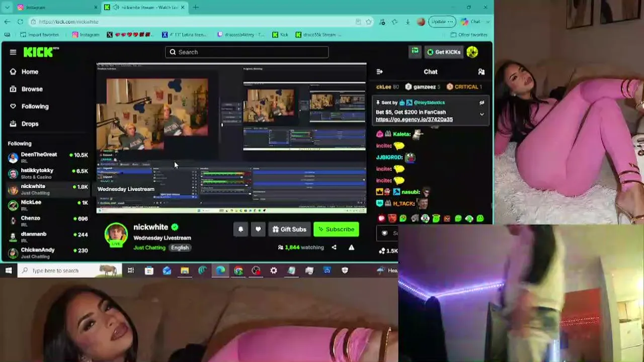Click the Kick logo
644x362 pixels.
(x=41, y=52)
